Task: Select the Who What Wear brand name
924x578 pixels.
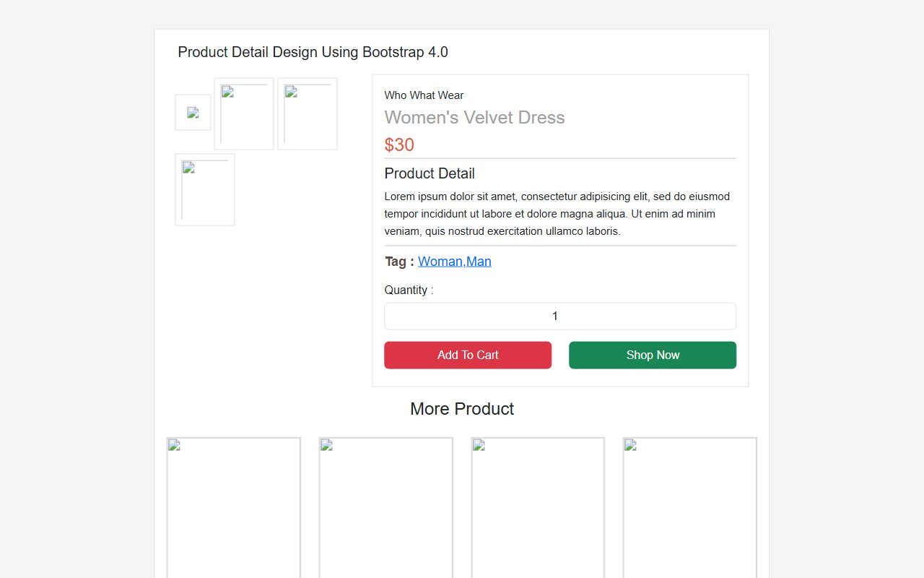Action: [x=424, y=95]
